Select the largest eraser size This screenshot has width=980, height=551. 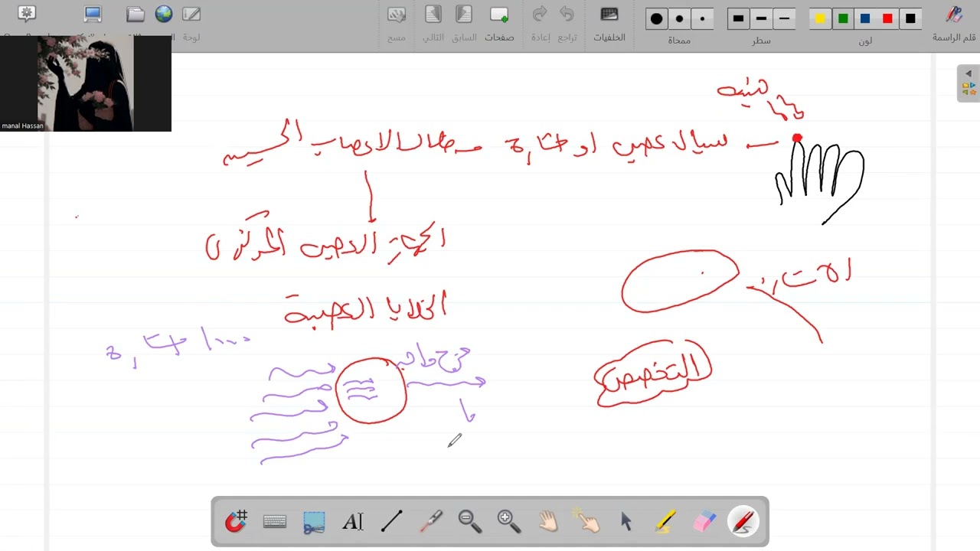(657, 18)
